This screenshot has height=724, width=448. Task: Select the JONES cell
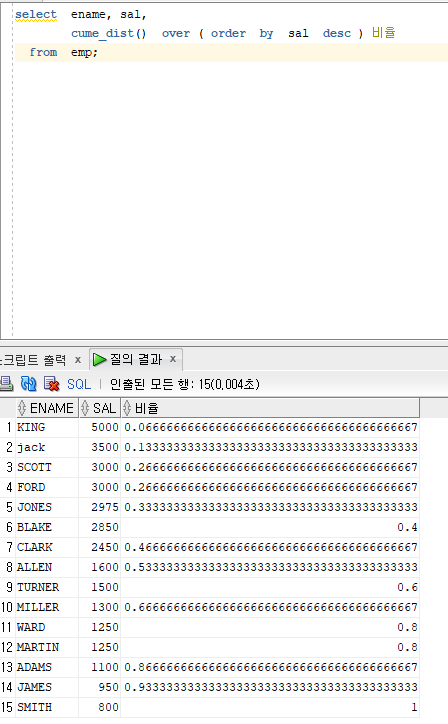47,507
